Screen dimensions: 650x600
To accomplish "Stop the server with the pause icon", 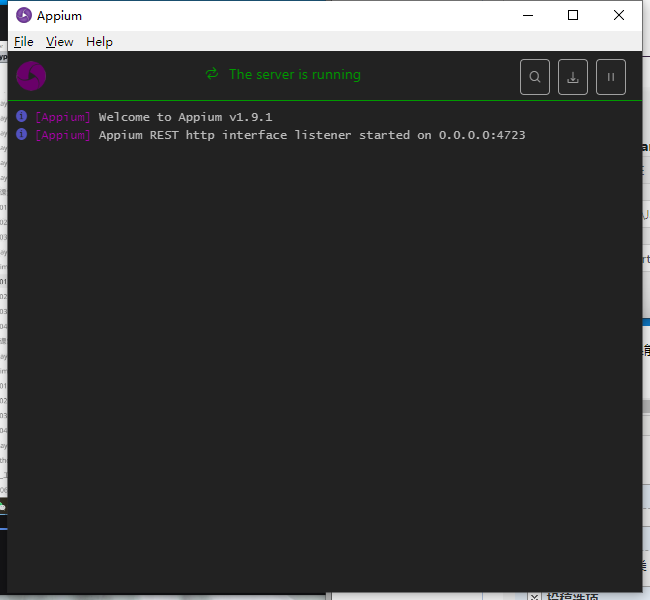I will tap(611, 77).
